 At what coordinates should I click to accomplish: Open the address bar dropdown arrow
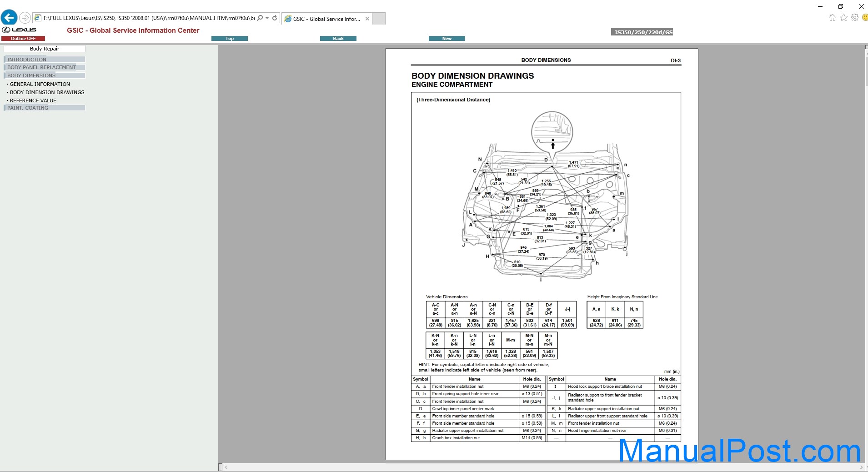point(267,18)
